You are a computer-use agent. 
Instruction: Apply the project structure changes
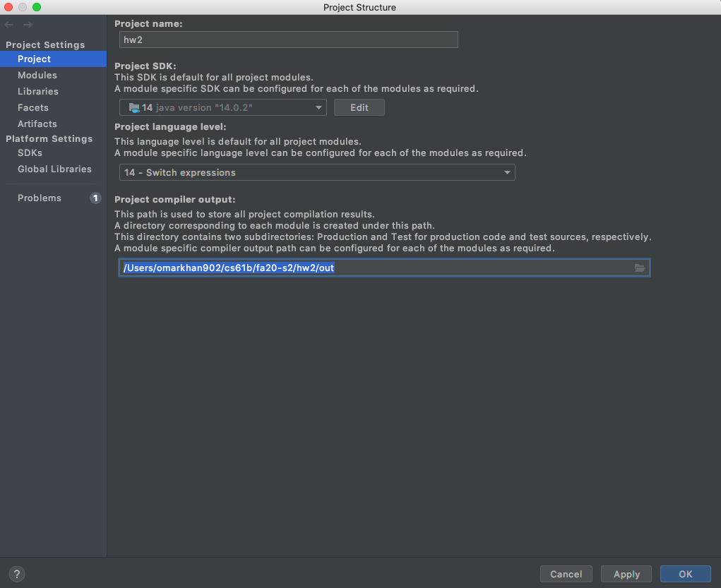click(x=626, y=574)
